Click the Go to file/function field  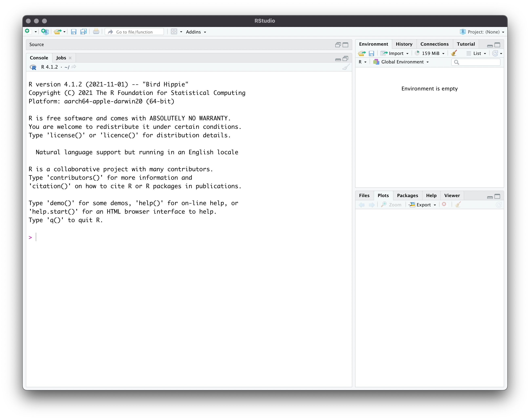tap(134, 32)
